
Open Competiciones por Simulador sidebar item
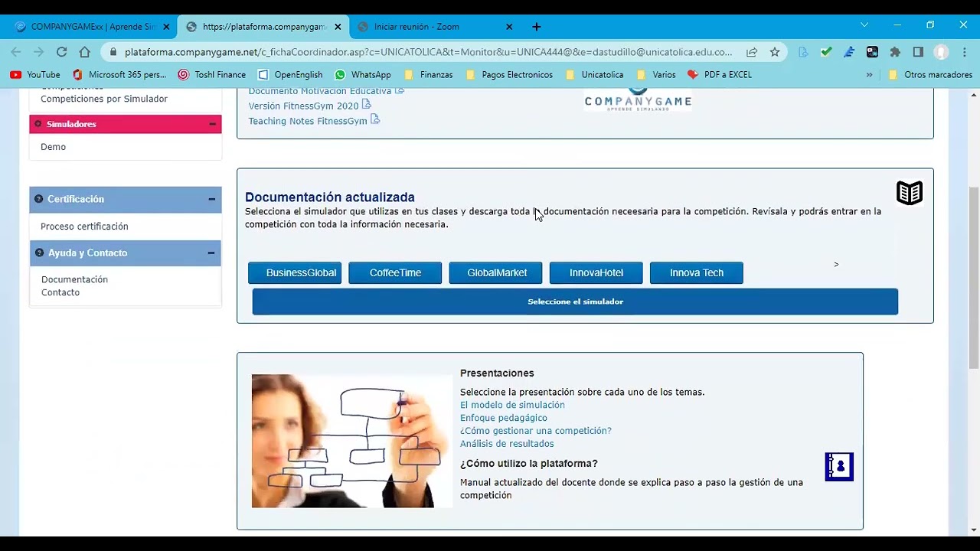click(x=104, y=99)
